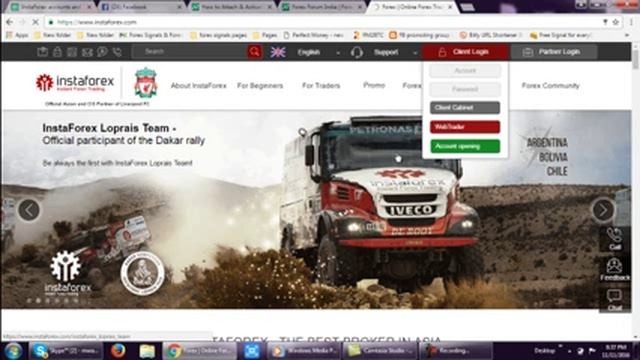Click the taskbar clock
The width and height of the screenshot is (640, 360).
[617, 351]
